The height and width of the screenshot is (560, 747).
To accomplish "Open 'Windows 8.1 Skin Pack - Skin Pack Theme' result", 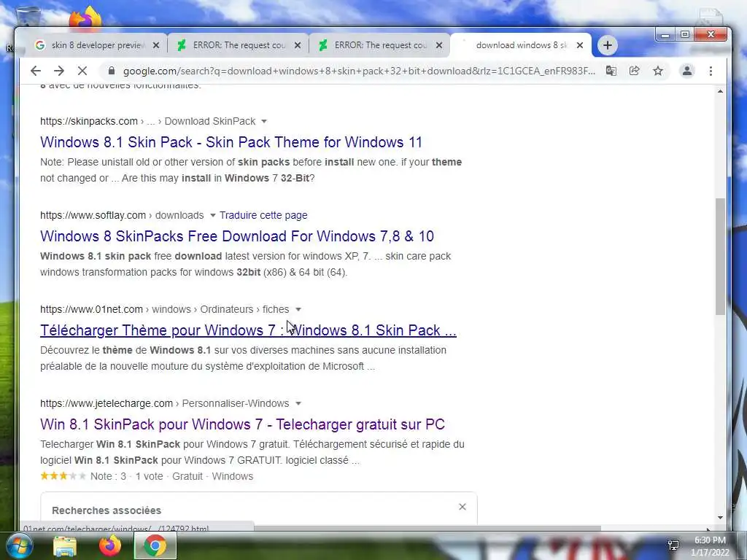I will [231, 142].
